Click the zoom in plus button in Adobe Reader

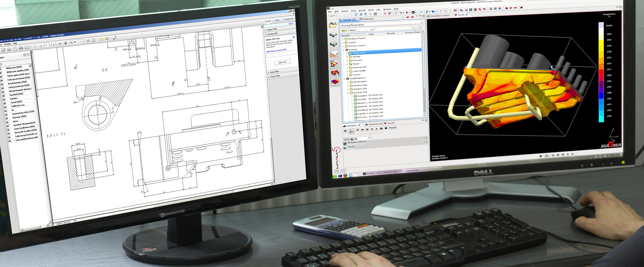coord(65,43)
